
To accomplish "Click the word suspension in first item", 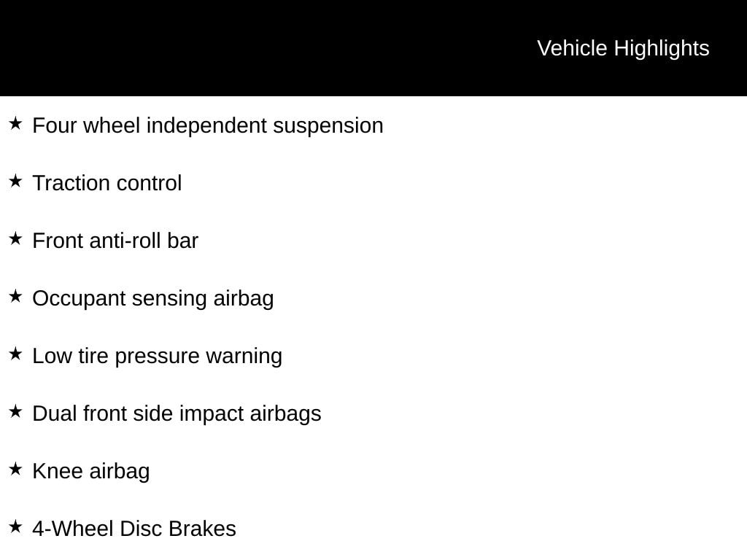I will pos(328,127).
